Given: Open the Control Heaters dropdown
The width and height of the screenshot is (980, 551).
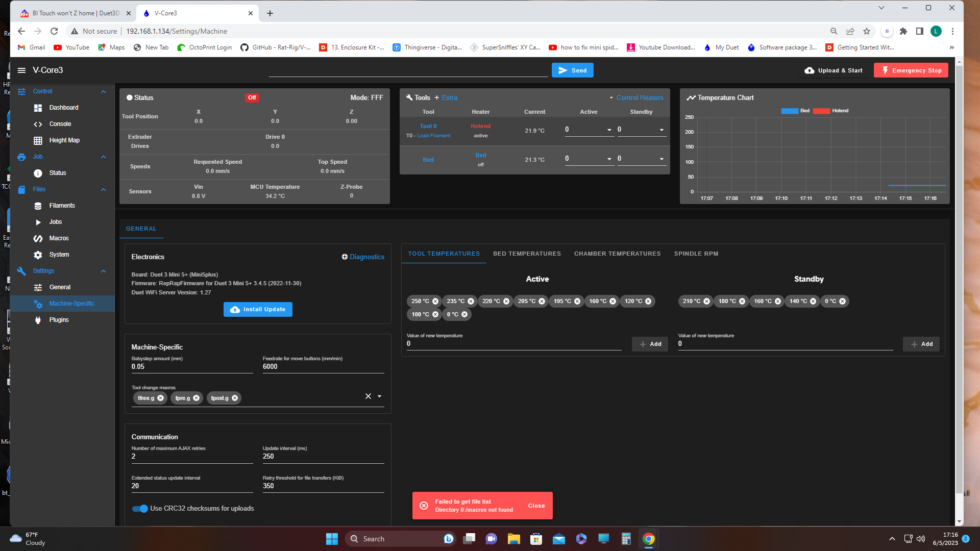Looking at the screenshot, I should click(636, 98).
